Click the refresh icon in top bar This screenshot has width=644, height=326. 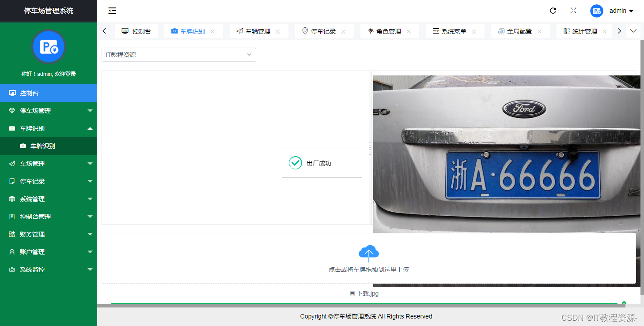pos(553,11)
